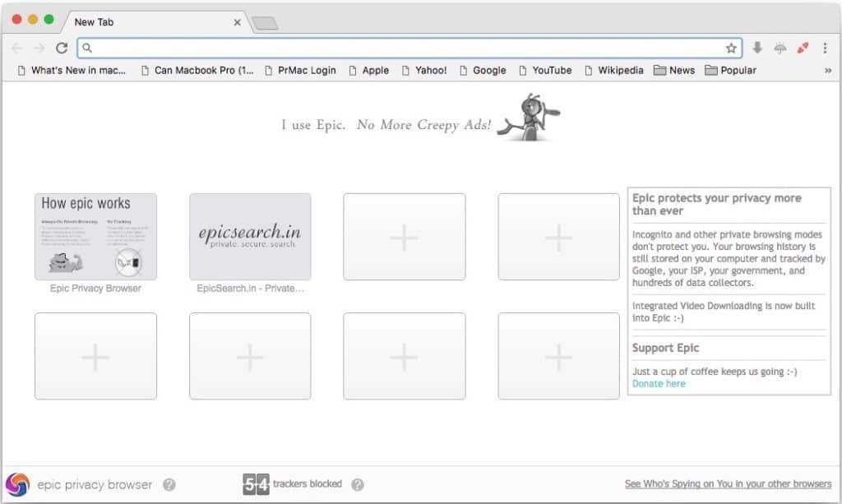Click help icon beside epic privacy browser
Viewport: 842px width, 504px height.
[169, 484]
